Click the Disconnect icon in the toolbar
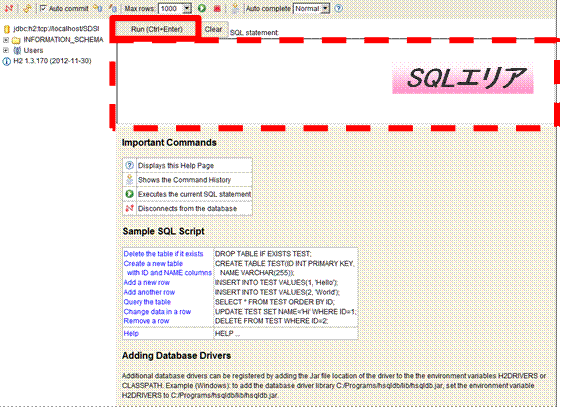561x407 pixels. coord(8,8)
